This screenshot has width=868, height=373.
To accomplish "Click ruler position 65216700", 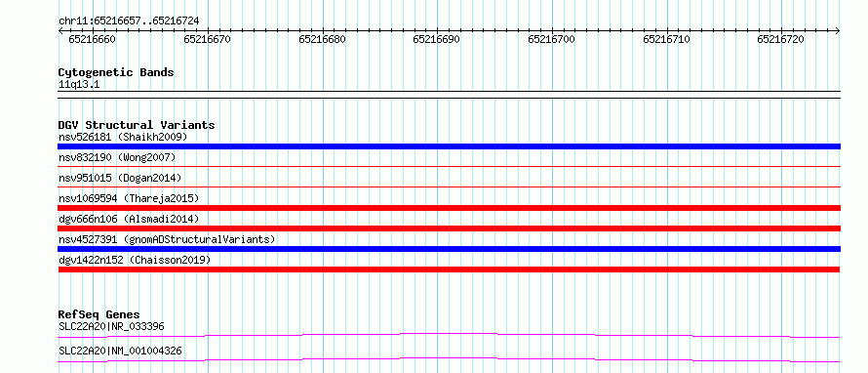I will [x=551, y=40].
